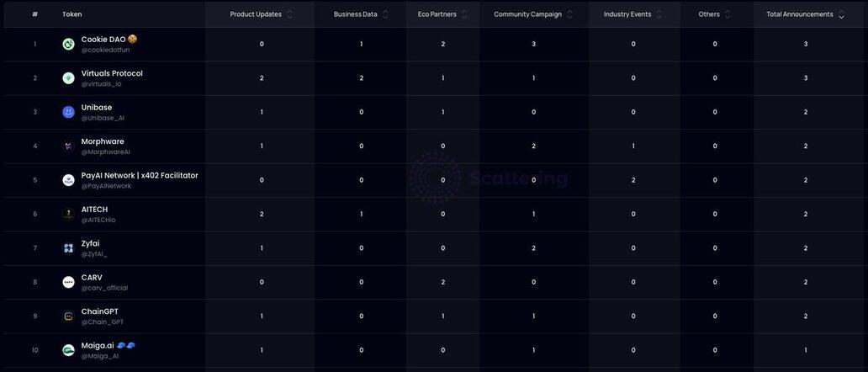Click the PayAI Network token logo
The image size is (868, 372).
coord(68,180)
